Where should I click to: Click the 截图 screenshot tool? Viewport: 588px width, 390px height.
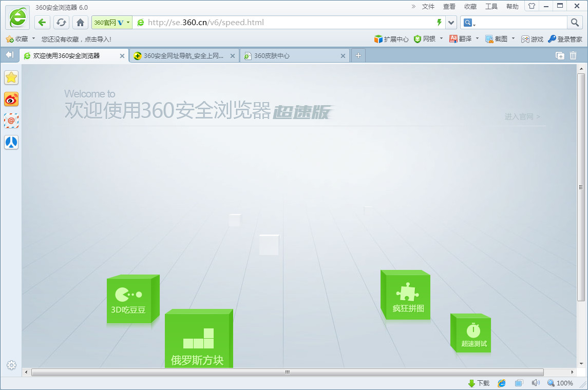[x=496, y=39]
